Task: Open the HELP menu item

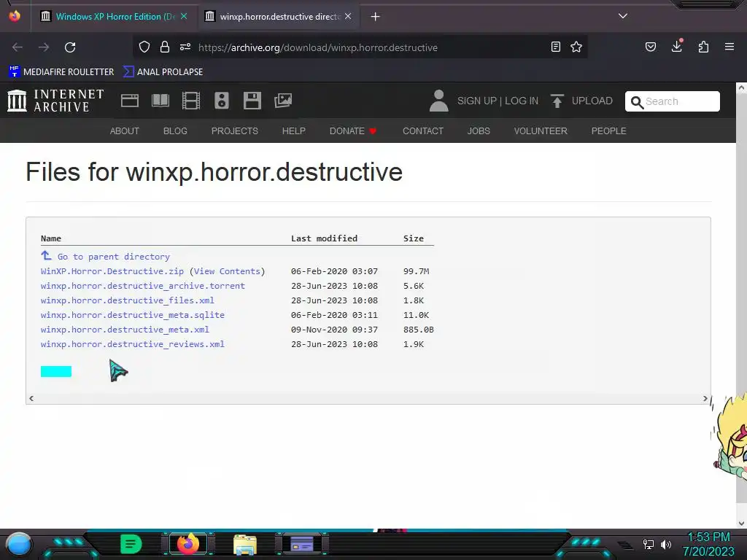Action: [294, 131]
